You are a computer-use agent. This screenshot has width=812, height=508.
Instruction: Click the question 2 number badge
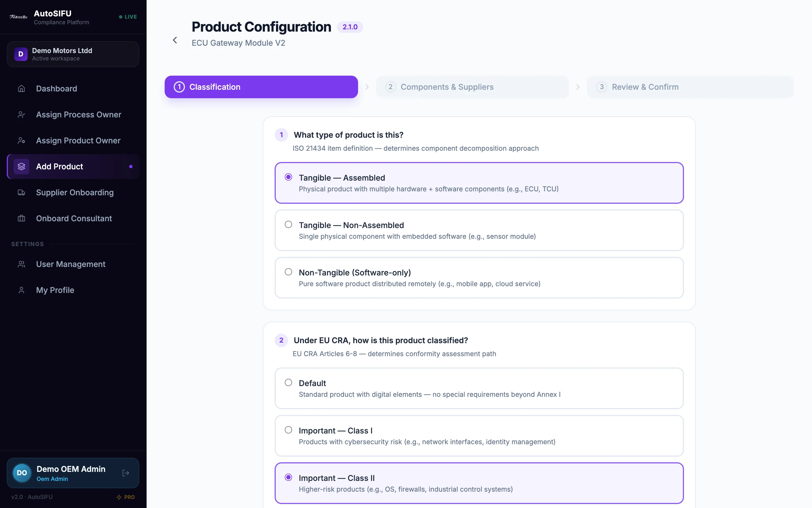click(x=281, y=340)
